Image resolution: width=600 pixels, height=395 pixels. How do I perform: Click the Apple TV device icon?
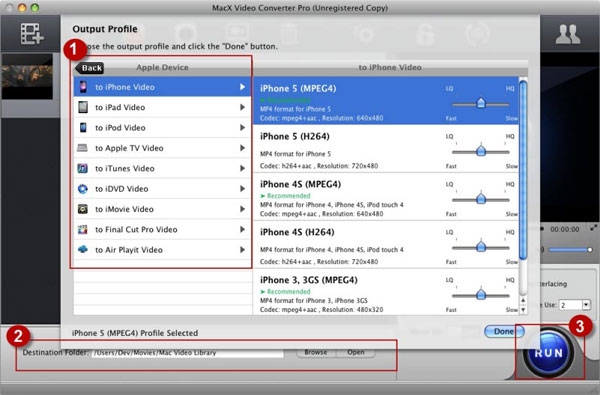point(82,148)
